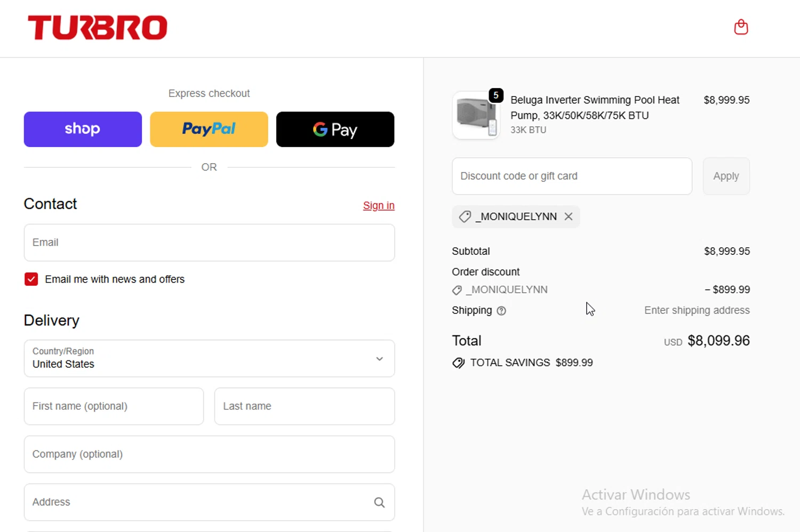Pay with Shop Pay express button
This screenshot has height=532, width=800.
pos(83,129)
